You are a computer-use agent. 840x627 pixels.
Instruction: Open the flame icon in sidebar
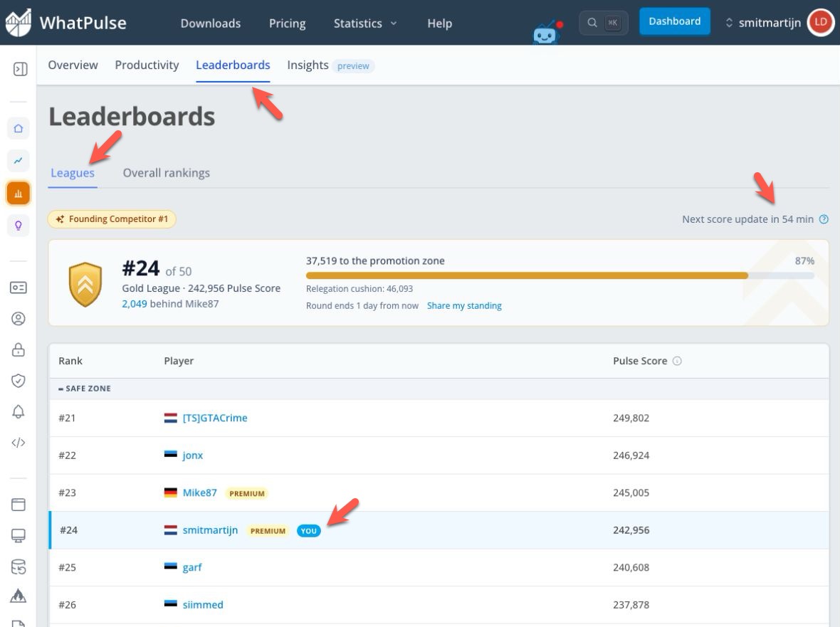click(x=19, y=596)
